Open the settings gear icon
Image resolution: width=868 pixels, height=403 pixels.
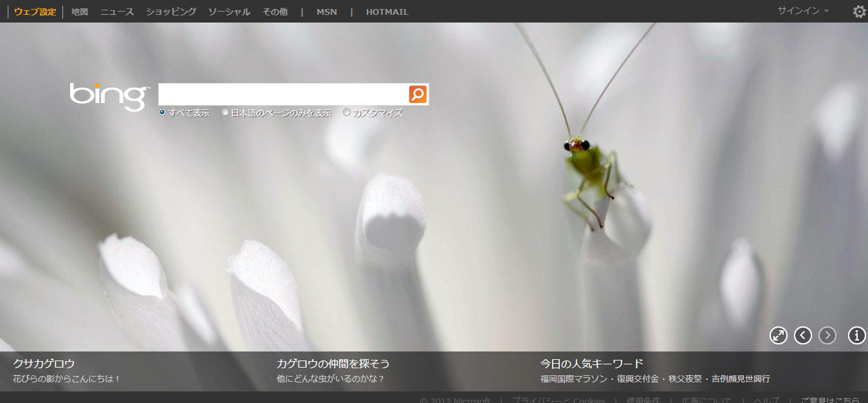(x=859, y=12)
